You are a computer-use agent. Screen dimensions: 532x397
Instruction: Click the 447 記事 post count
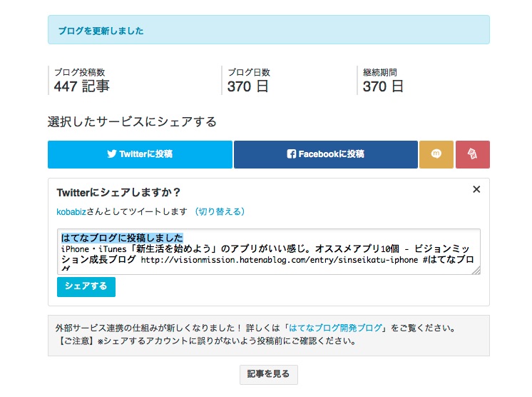click(x=82, y=86)
